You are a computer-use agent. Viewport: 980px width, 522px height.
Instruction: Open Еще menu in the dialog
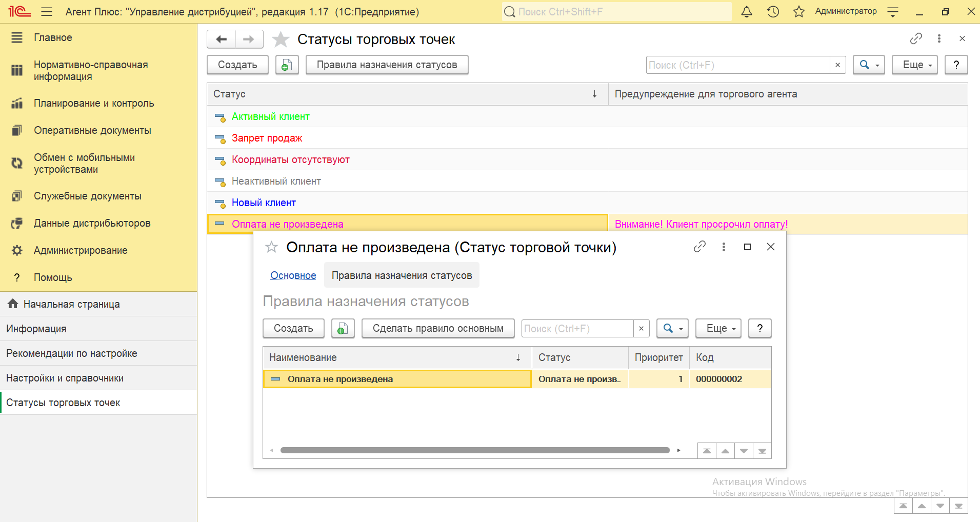[718, 328]
